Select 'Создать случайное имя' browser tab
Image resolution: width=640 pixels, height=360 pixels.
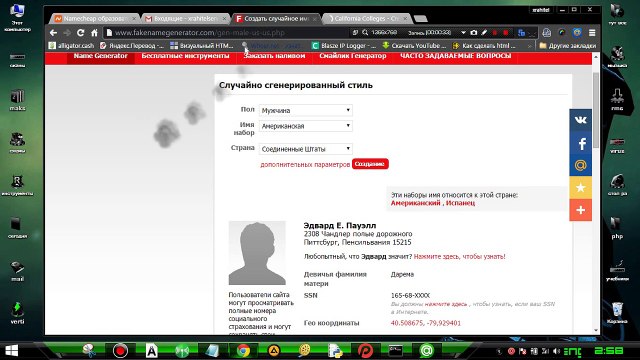coord(277,19)
